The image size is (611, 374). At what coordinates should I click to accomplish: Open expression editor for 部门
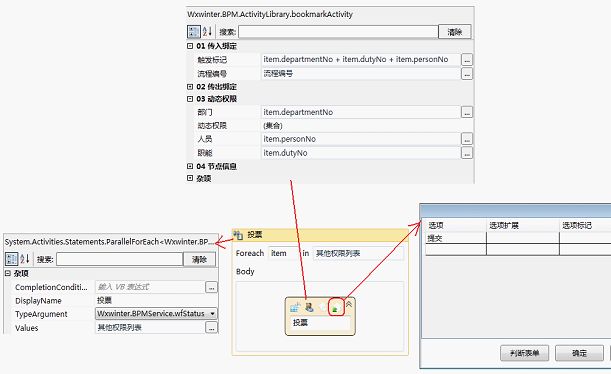pyautogui.click(x=467, y=112)
